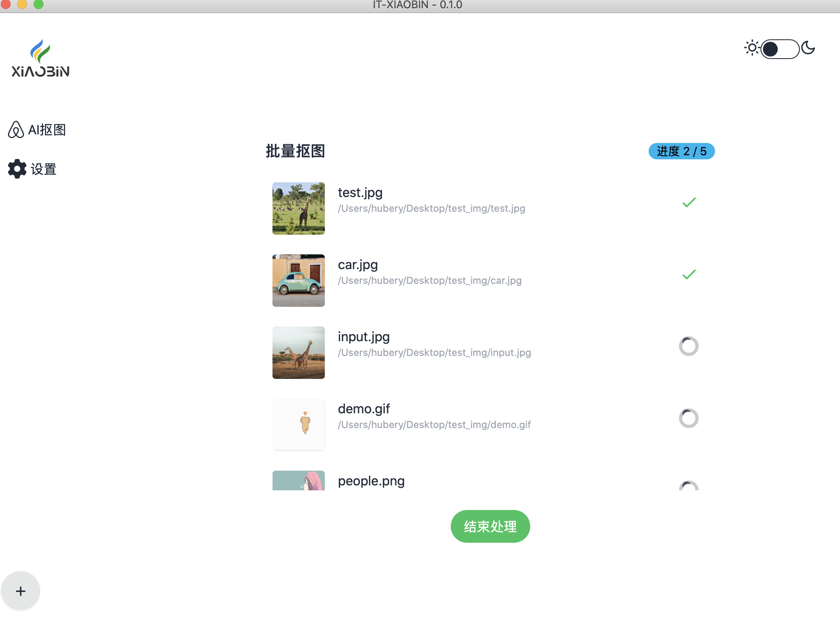Viewport: 840px width, 621px height.
Task: Click the 进度 2 / 5 progress badge
Action: tap(681, 151)
